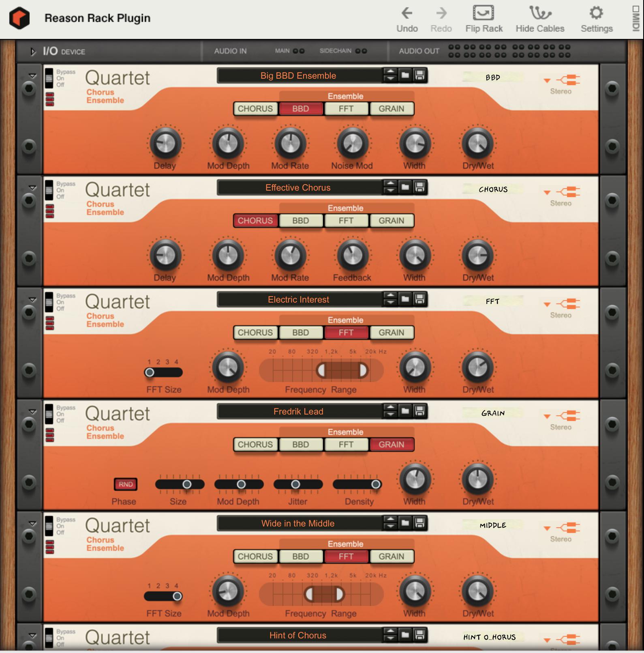The image size is (644, 653).
Task: Click the Stereo routing icon on BBD device
Action: 568,80
